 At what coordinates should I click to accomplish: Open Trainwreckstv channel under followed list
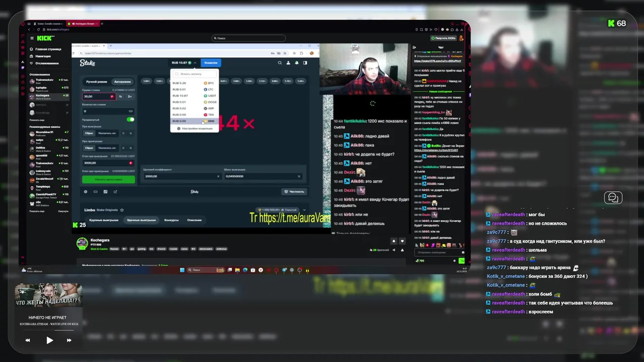click(x=49, y=80)
